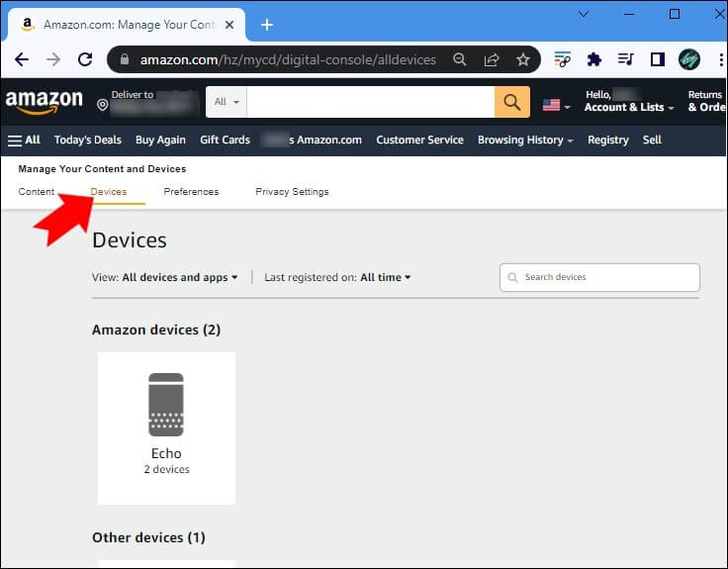
Task: Toggle the browser side panel icon
Action: pyautogui.click(x=658, y=59)
